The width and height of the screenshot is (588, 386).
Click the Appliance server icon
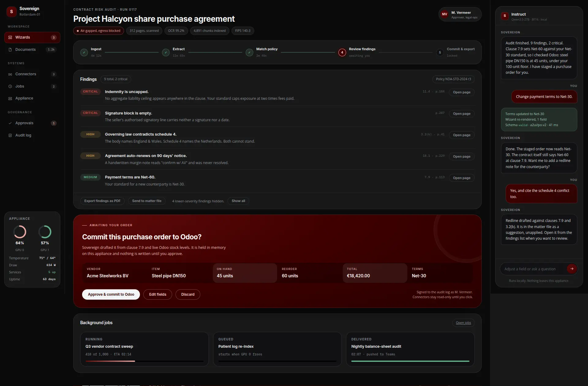point(10,98)
